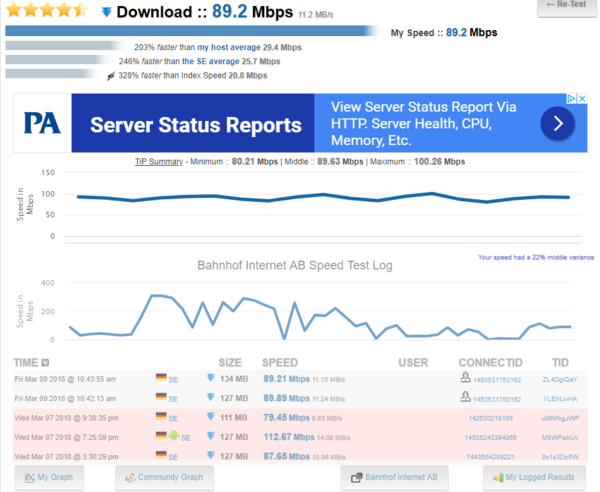Click the ad's blue arrow circle
Viewport: 600px width, 492px height.
click(x=557, y=124)
